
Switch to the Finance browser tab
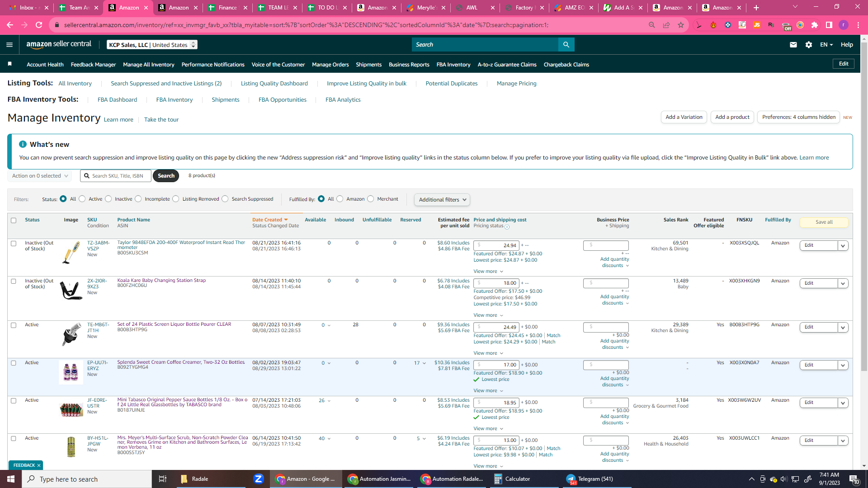click(227, 8)
